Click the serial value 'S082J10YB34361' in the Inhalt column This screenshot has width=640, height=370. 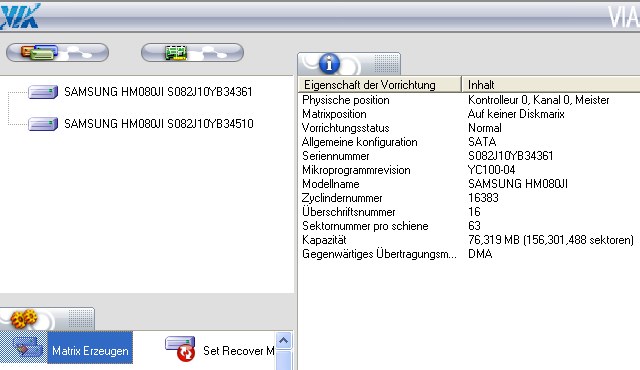(511, 156)
